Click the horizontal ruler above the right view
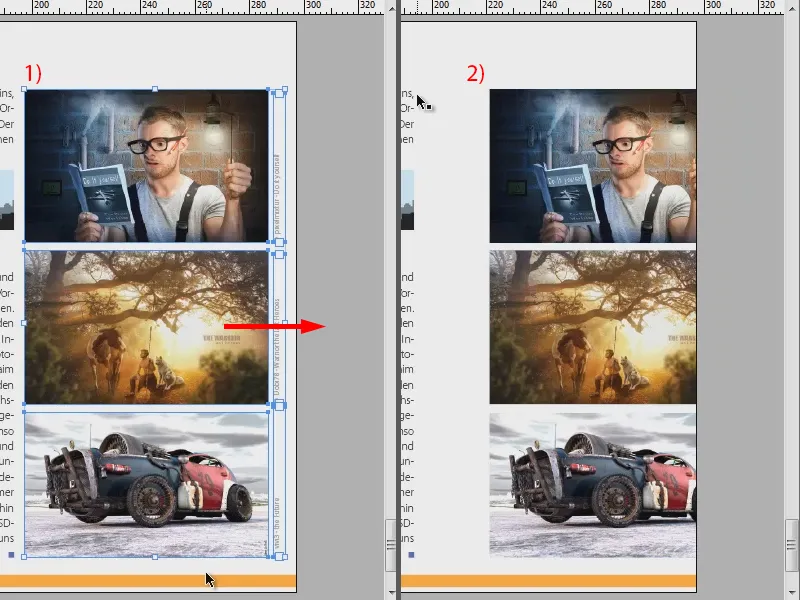 click(592, 7)
